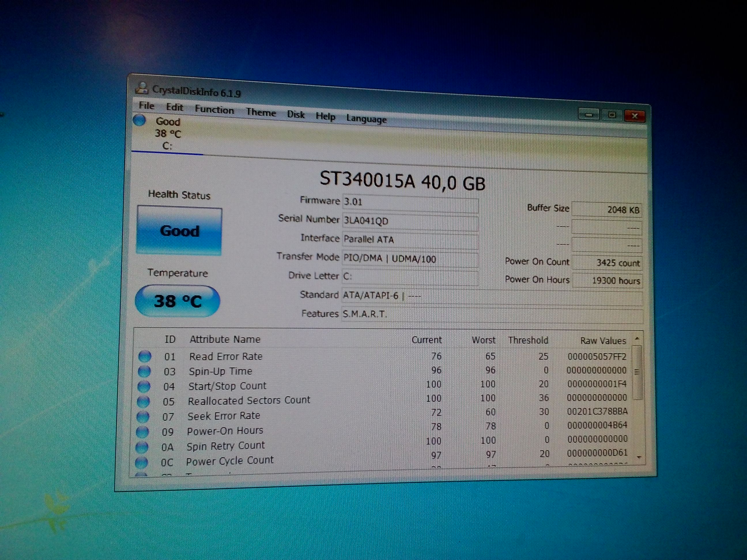Image resolution: width=747 pixels, height=560 pixels.
Task: Click the CrystalDiskInfo title bar icon
Action: 142,88
